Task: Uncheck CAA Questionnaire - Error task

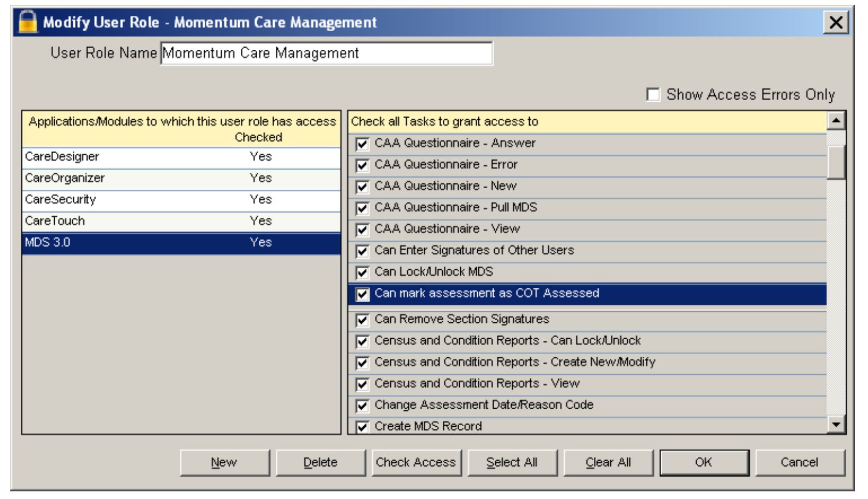Action: click(x=362, y=165)
